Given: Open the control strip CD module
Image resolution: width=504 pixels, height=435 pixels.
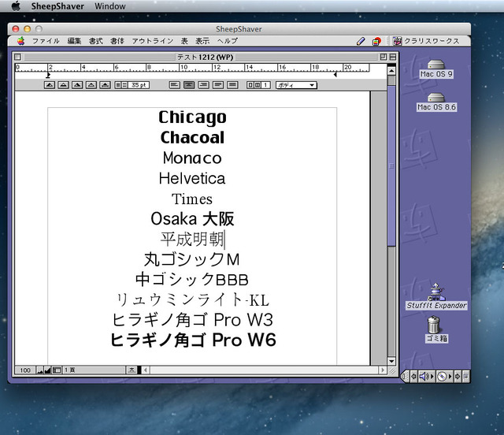Looking at the screenshot, I should [444, 376].
